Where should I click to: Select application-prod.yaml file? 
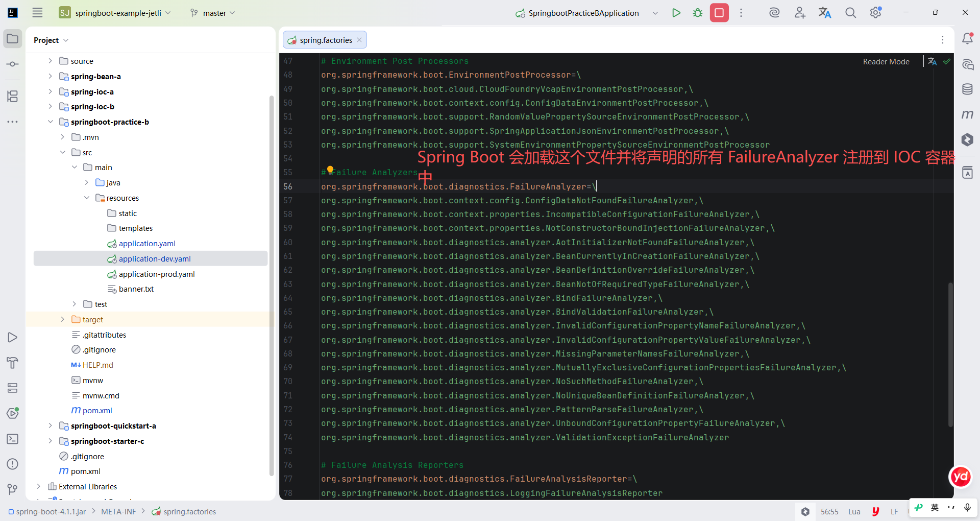[157, 274]
